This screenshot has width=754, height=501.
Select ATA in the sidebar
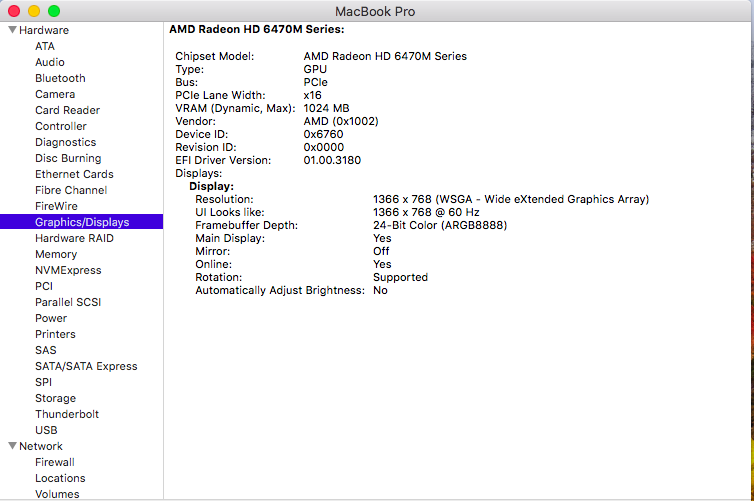pyautogui.click(x=45, y=46)
